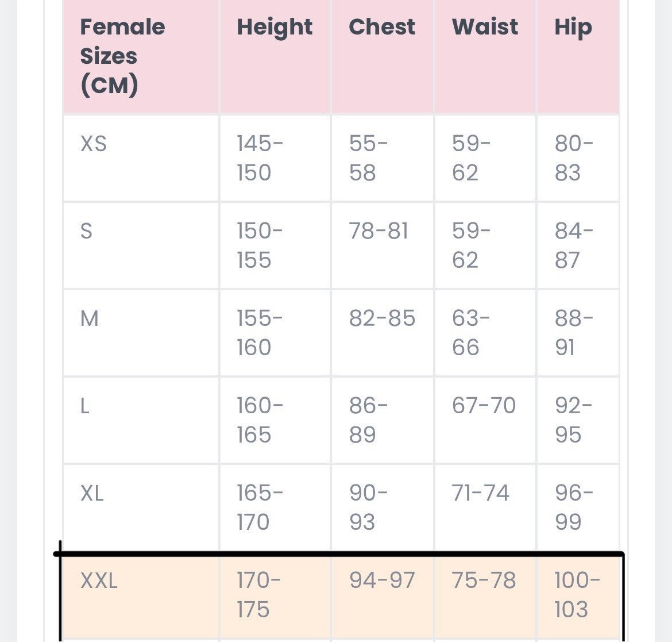Screen dimensions: 672x642
Task: Click the XXL chest value 94-97
Action: coord(382,581)
